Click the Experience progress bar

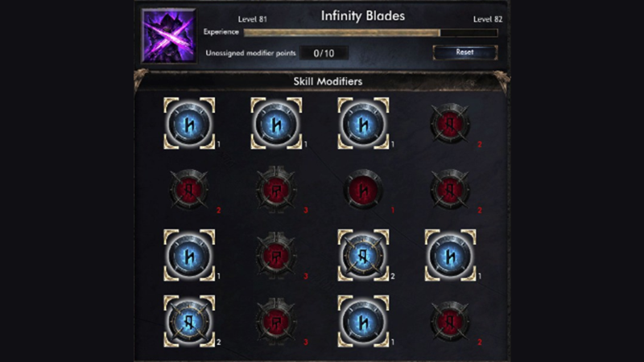click(x=370, y=33)
